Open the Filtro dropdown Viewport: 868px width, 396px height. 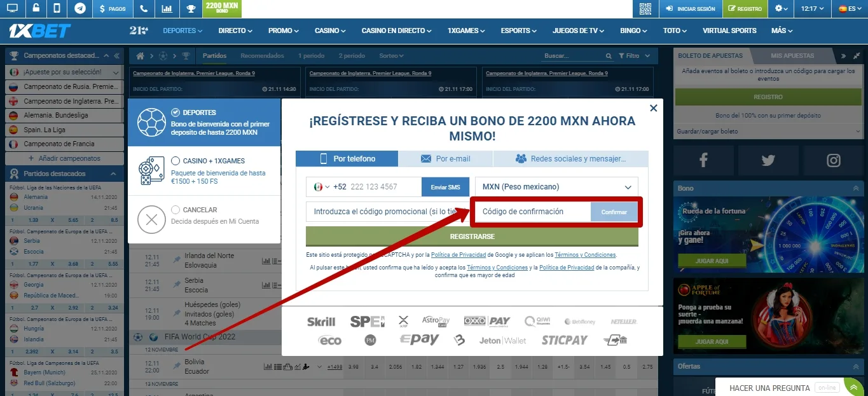click(x=634, y=56)
